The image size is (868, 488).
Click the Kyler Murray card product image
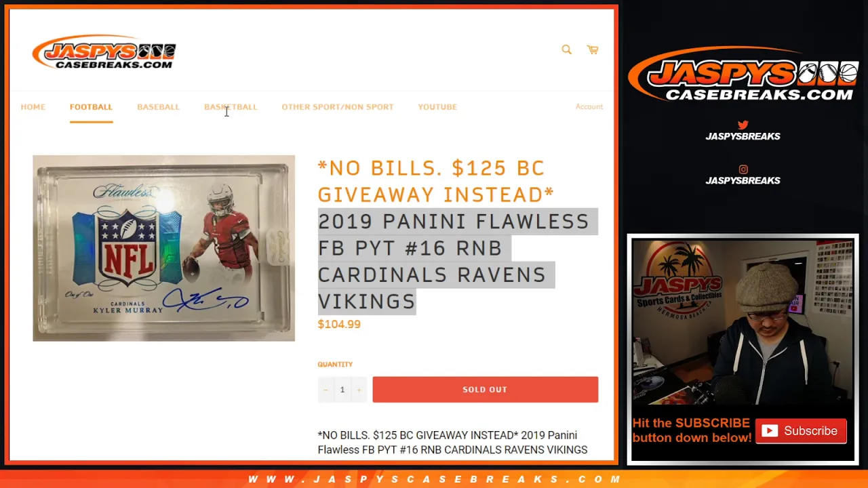pos(163,248)
